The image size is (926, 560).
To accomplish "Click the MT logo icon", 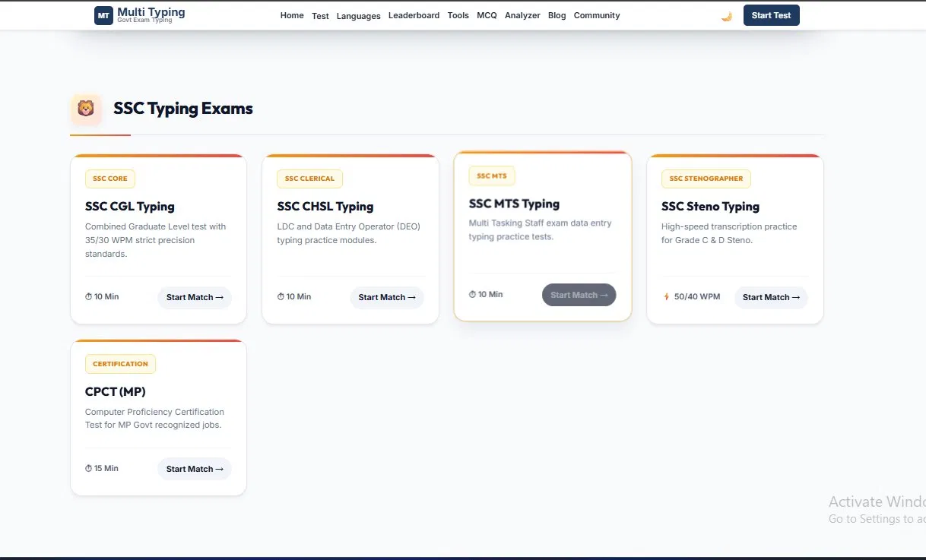I will click(x=103, y=15).
